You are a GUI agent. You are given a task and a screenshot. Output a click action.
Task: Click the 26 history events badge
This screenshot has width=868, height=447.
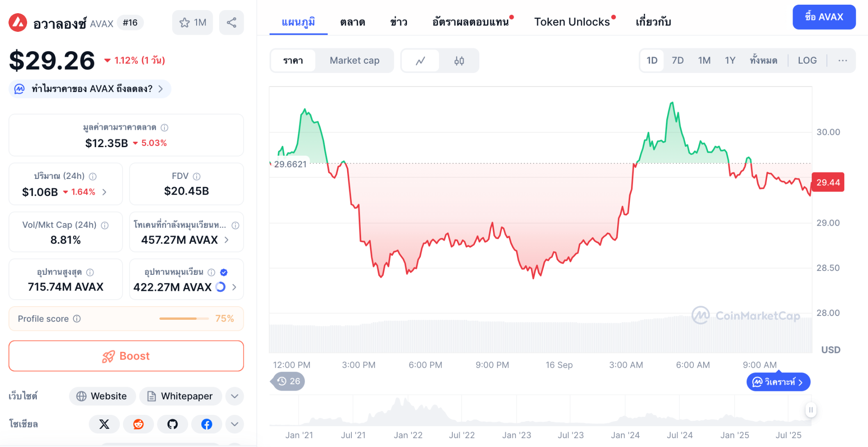(289, 381)
